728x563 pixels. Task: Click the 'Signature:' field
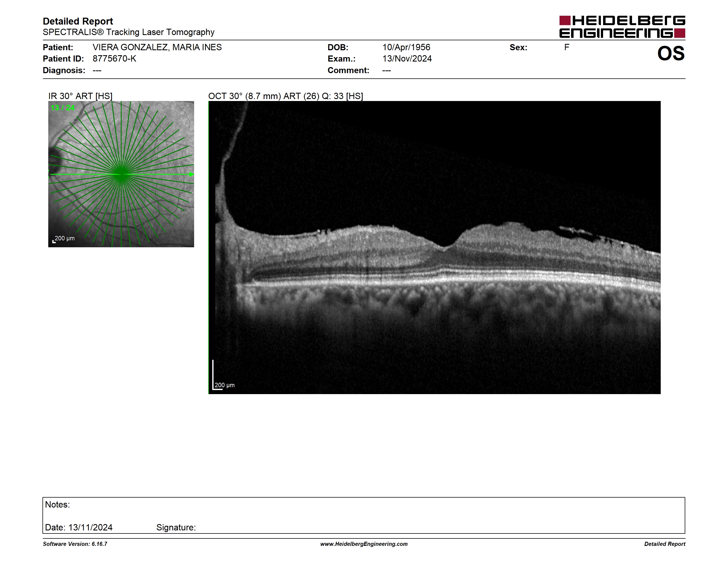pyautogui.click(x=176, y=527)
